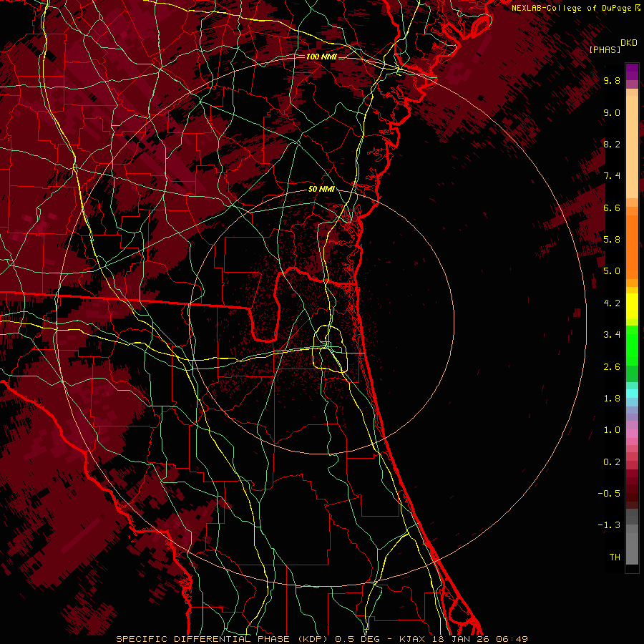This screenshot has height=644, width=644.
Task: Click the 1.8 value on the color scale
Action: coord(612,399)
